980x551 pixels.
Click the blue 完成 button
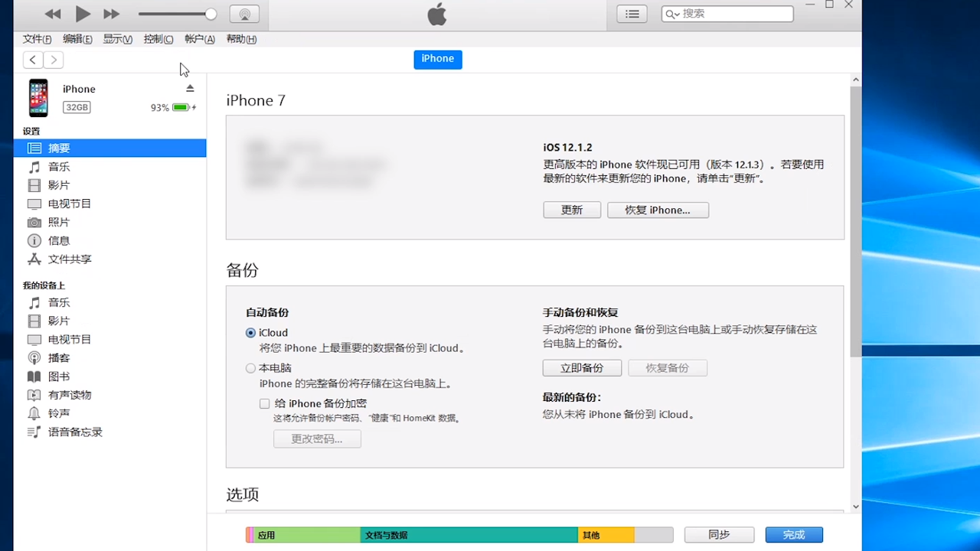(794, 535)
